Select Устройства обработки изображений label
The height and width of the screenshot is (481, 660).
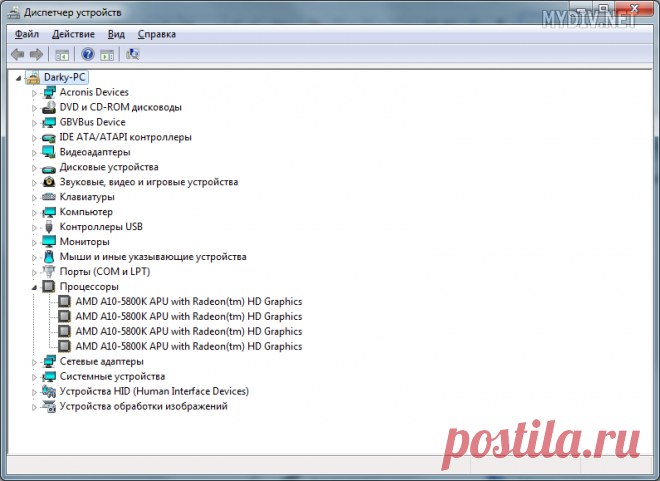pos(144,407)
